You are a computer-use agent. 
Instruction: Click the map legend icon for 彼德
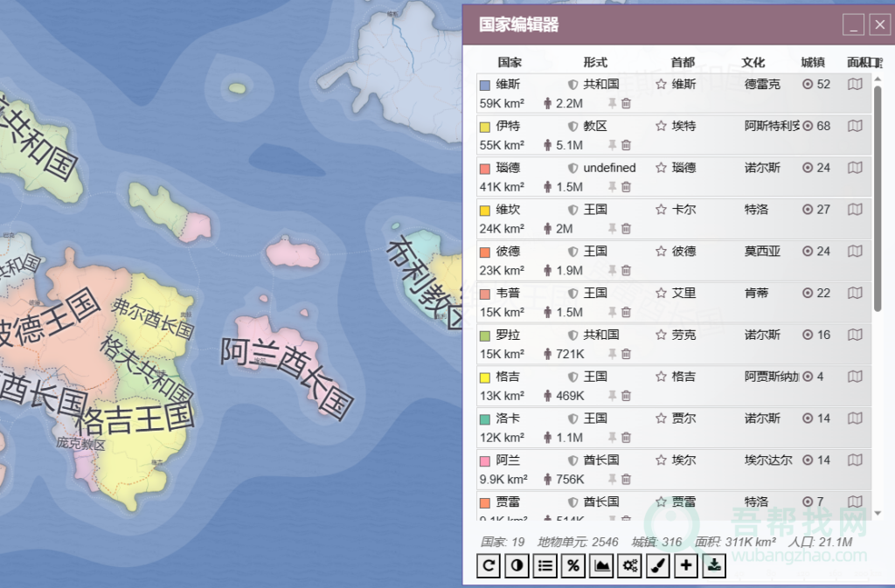pyautogui.click(x=854, y=251)
